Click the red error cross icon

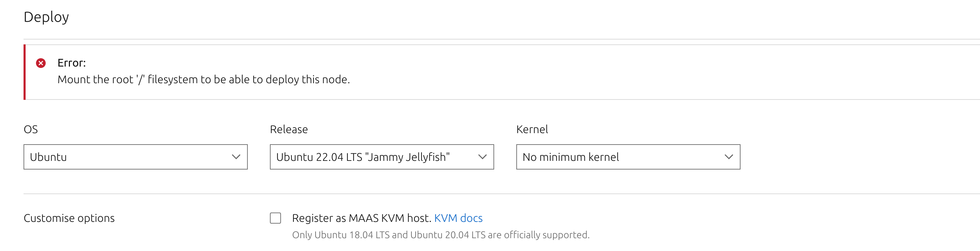tap(41, 63)
